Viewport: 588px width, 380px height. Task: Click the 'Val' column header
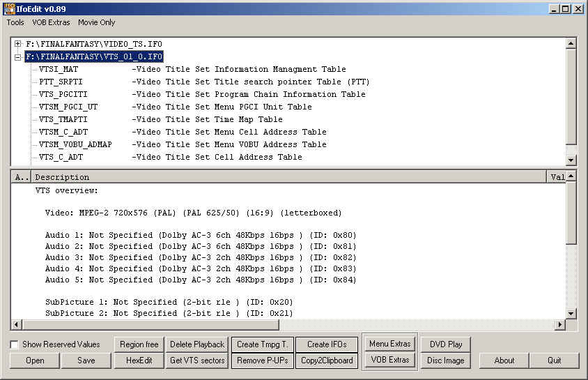pos(557,177)
